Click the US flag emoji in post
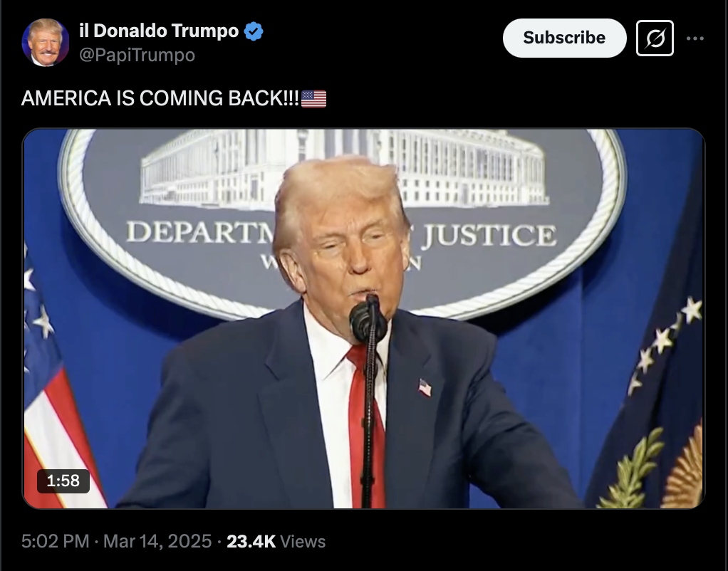Viewport: 728px width, 571px height. [314, 98]
